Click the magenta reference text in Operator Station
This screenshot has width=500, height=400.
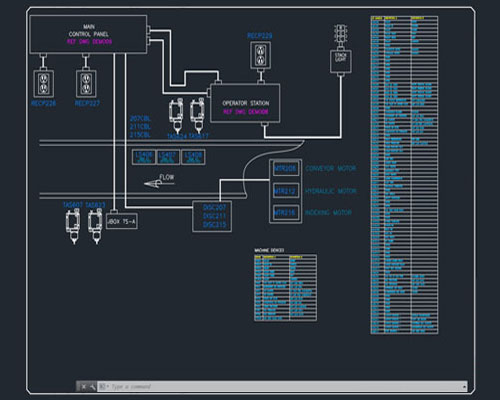[246, 112]
